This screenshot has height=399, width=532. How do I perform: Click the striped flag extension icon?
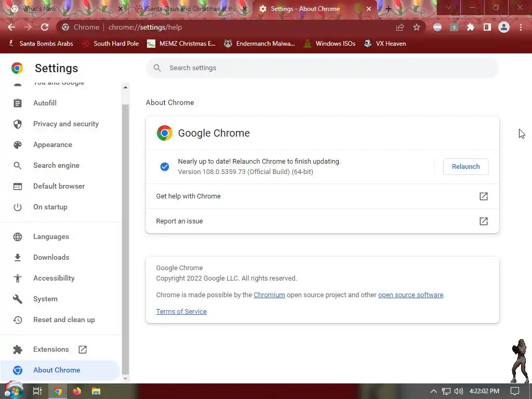point(437,27)
